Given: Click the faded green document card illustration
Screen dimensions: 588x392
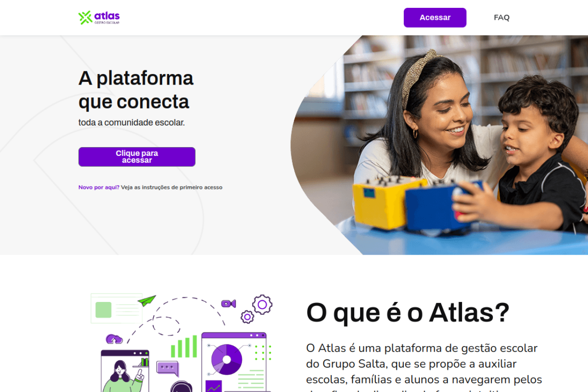Looking at the screenshot, I should pos(117,308).
